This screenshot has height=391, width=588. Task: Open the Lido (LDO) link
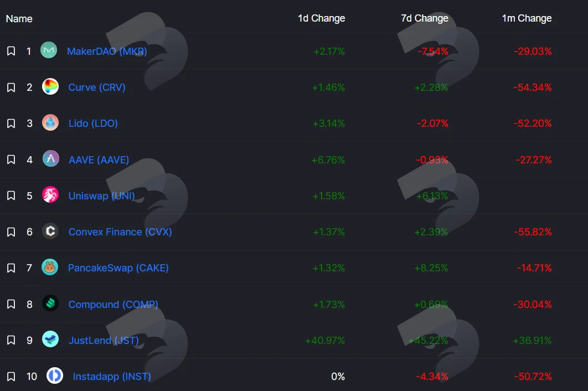[93, 124]
